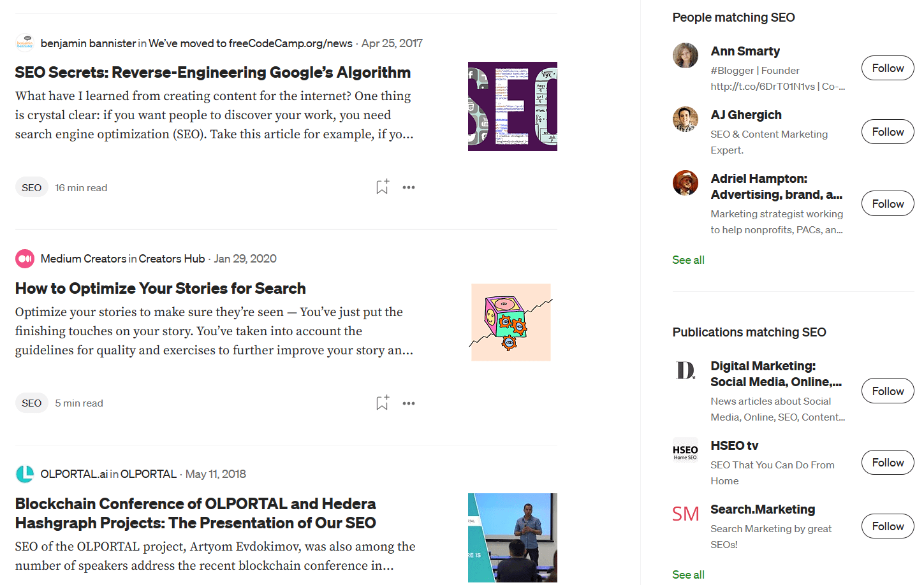See all publications matching SEO
Screen dimensions: 924x585
click(x=688, y=574)
